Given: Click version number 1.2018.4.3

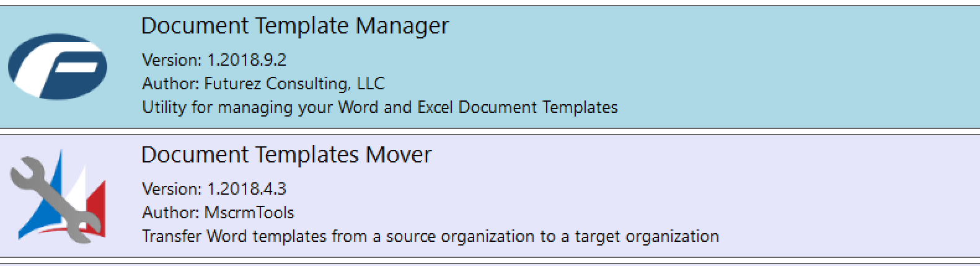Looking at the screenshot, I should [246, 189].
